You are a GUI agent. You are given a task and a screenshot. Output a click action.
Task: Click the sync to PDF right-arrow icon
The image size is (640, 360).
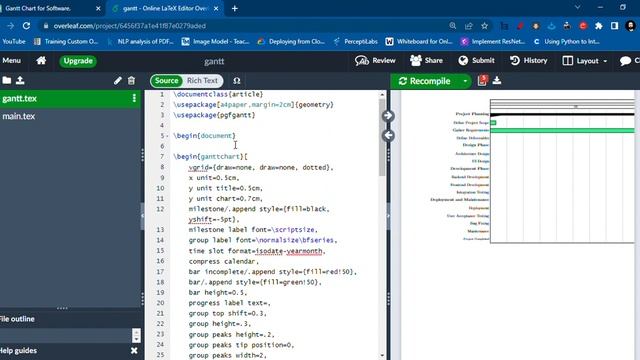pos(388,116)
